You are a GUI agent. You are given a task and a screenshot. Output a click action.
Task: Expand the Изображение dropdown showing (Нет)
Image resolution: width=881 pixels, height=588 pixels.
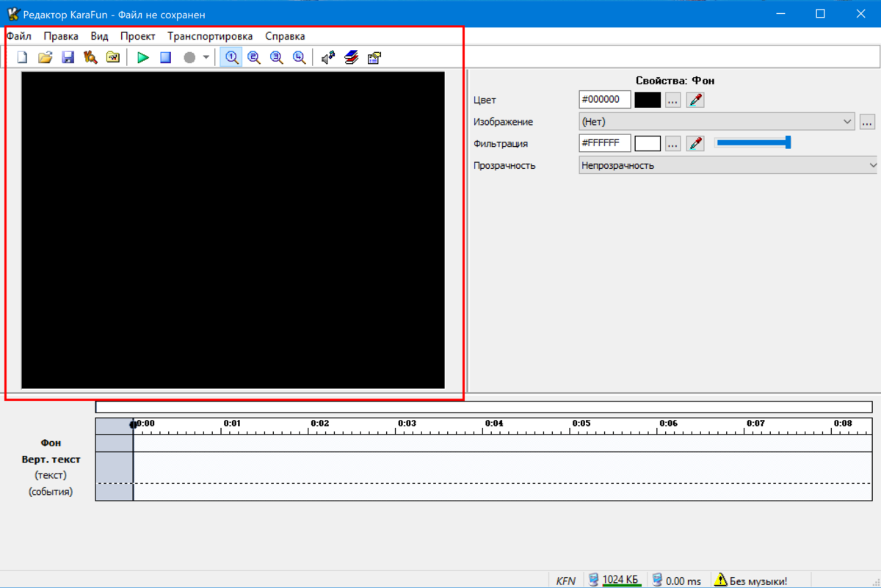[717, 122]
